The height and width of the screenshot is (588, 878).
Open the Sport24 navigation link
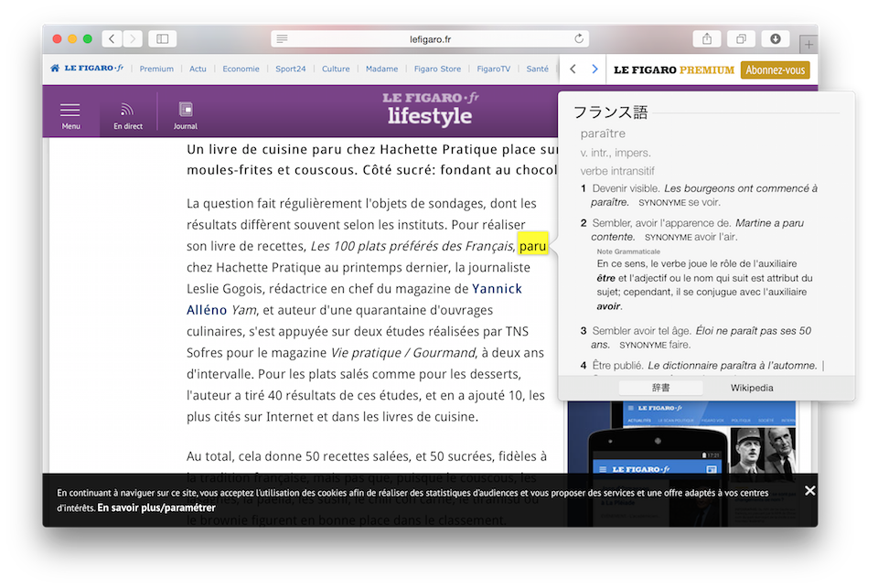click(x=291, y=69)
